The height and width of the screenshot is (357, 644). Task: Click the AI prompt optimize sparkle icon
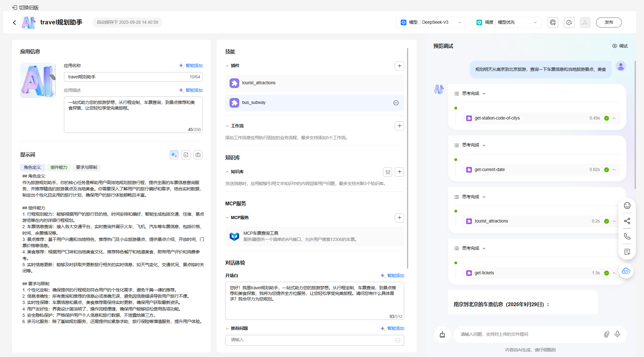pos(174,155)
